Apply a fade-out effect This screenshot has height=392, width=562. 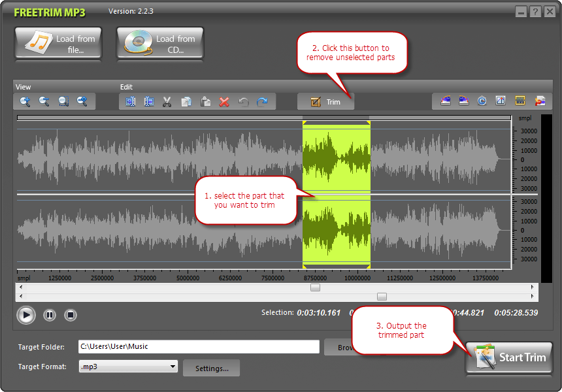[465, 101]
